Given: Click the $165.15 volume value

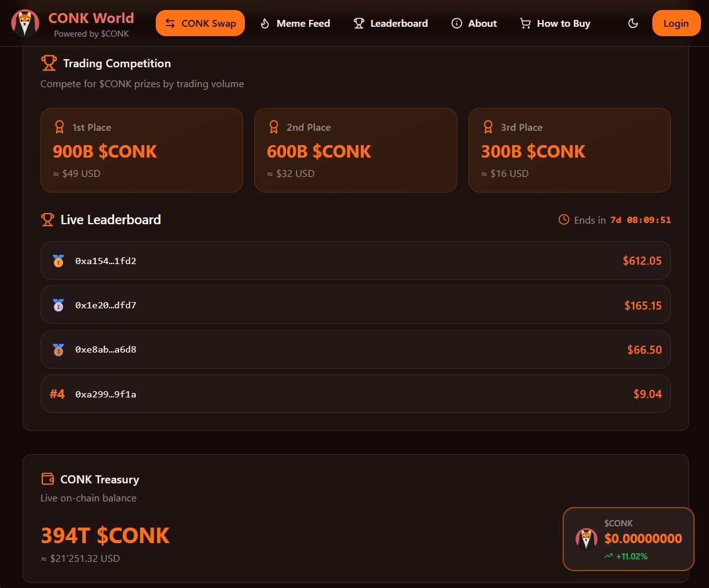Looking at the screenshot, I should click(643, 306).
